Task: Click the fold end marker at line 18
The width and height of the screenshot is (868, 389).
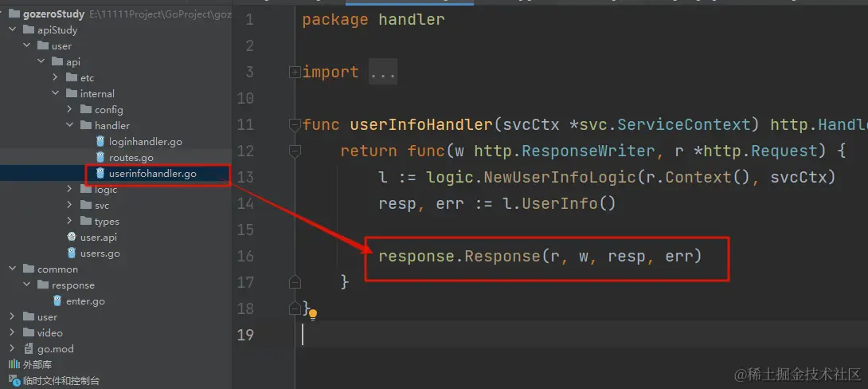Action: point(295,308)
